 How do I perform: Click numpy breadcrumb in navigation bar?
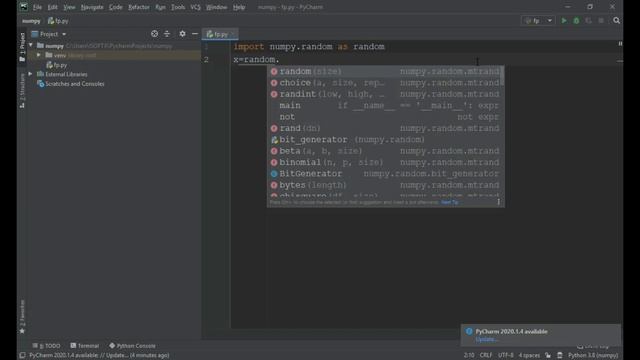(x=31, y=21)
